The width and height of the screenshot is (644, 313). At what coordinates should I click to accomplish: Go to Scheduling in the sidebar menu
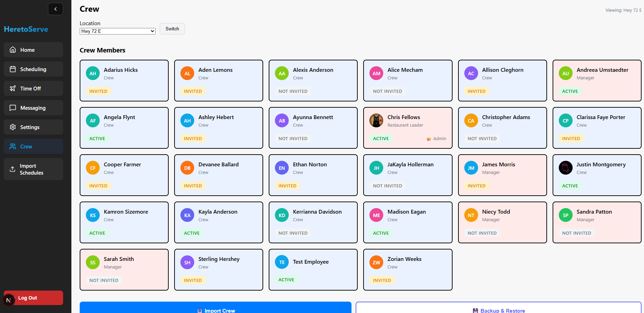[x=33, y=69]
